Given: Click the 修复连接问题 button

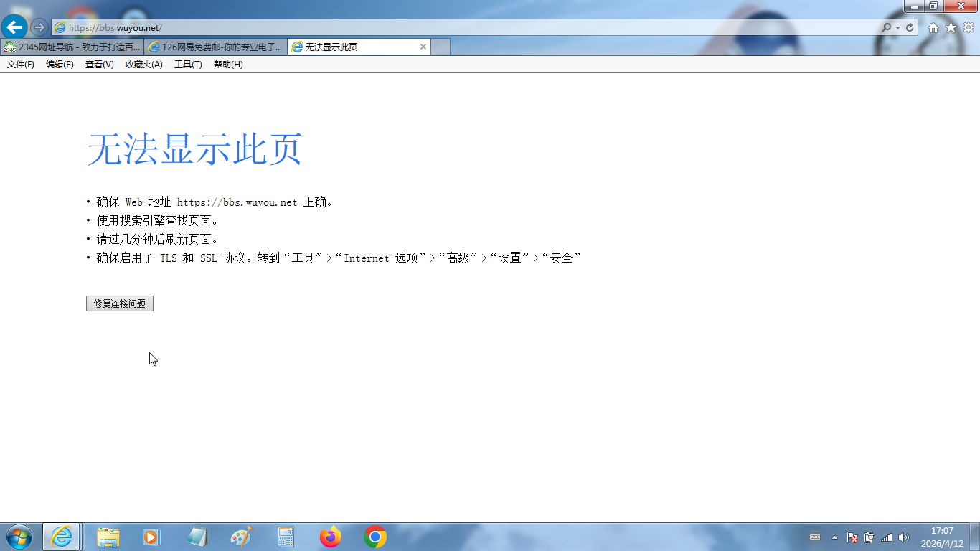Looking at the screenshot, I should 120,303.
